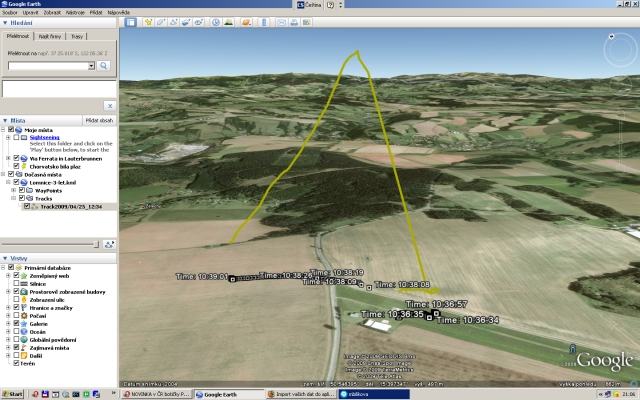Click the Add Placemark pushpin icon
Screen dimensions: 640x400
click(x=149, y=21)
